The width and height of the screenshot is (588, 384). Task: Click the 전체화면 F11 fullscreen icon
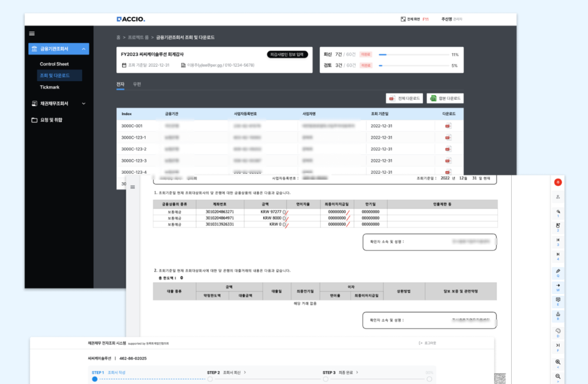point(403,19)
